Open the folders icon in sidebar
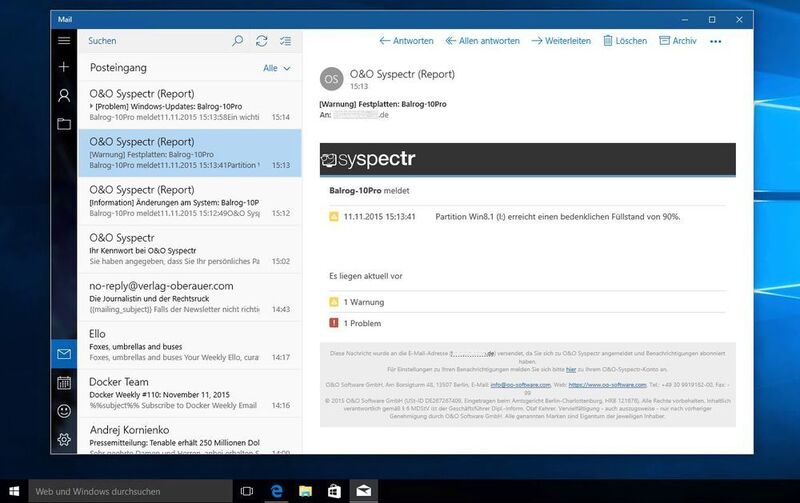 pyautogui.click(x=64, y=123)
